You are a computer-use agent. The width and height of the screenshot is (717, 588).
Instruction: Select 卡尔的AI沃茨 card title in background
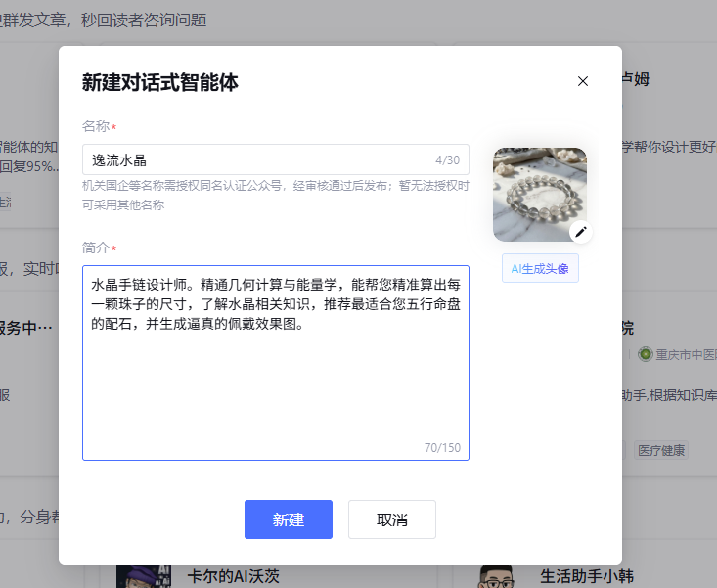(233, 576)
